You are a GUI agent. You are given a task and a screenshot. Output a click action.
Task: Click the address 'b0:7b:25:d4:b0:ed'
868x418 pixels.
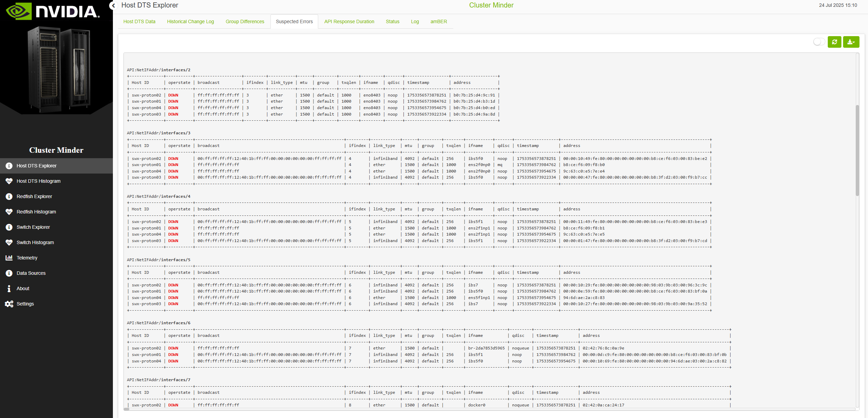[474, 108]
